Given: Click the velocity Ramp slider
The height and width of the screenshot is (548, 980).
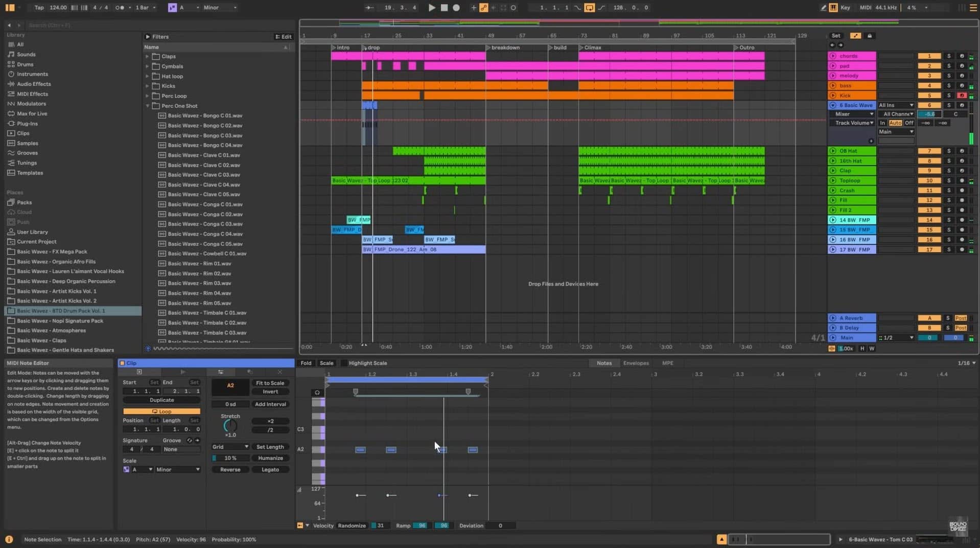Looking at the screenshot, I should tap(421, 526).
